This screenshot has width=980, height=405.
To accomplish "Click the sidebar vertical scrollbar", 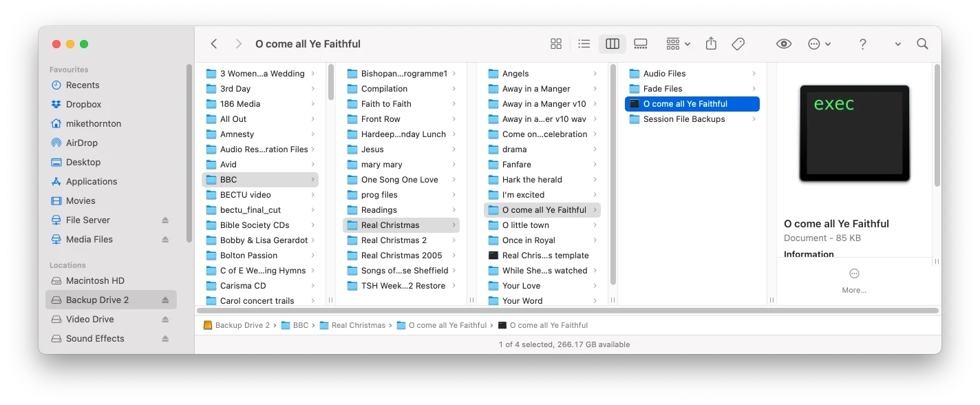I will pos(189,153).
